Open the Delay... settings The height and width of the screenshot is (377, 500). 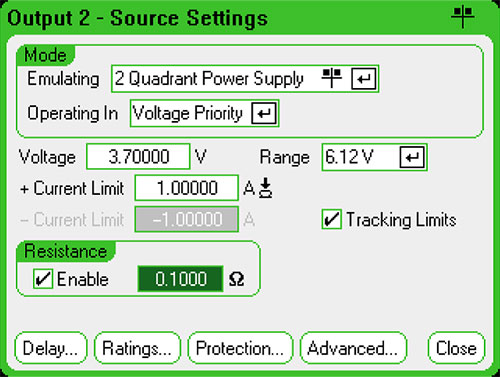[x=51, y=348]
